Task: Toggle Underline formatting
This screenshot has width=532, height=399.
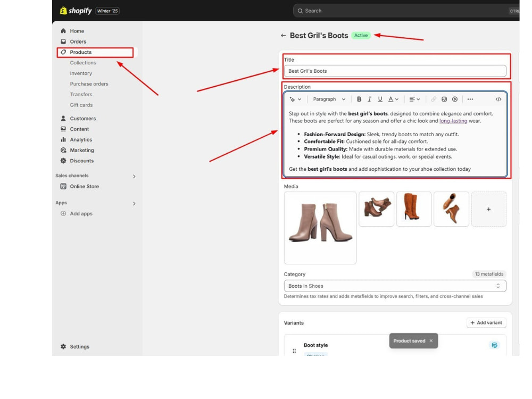Action: pyautogui.click(x=380, y=99)
